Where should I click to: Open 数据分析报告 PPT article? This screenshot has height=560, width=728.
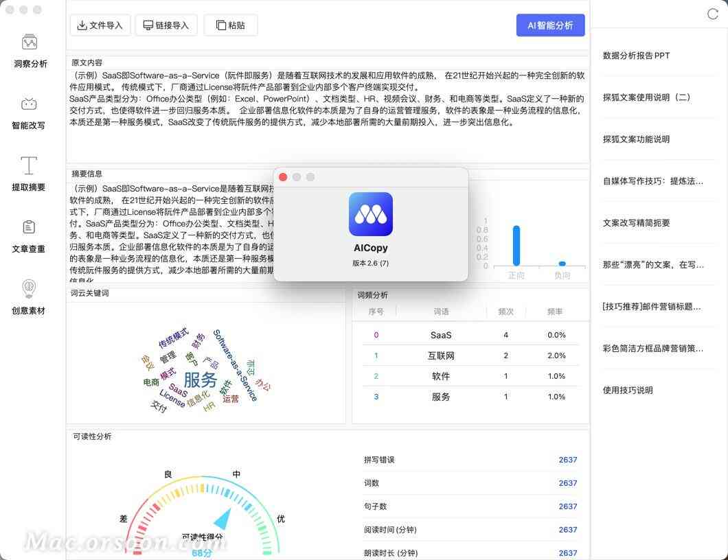636,56
